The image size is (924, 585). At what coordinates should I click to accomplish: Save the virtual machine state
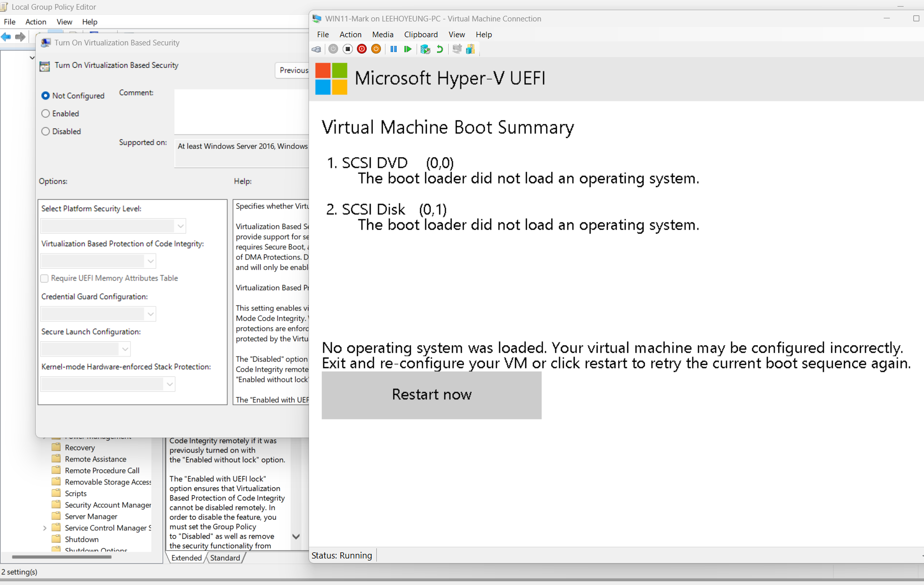click(x=376, y=49)
